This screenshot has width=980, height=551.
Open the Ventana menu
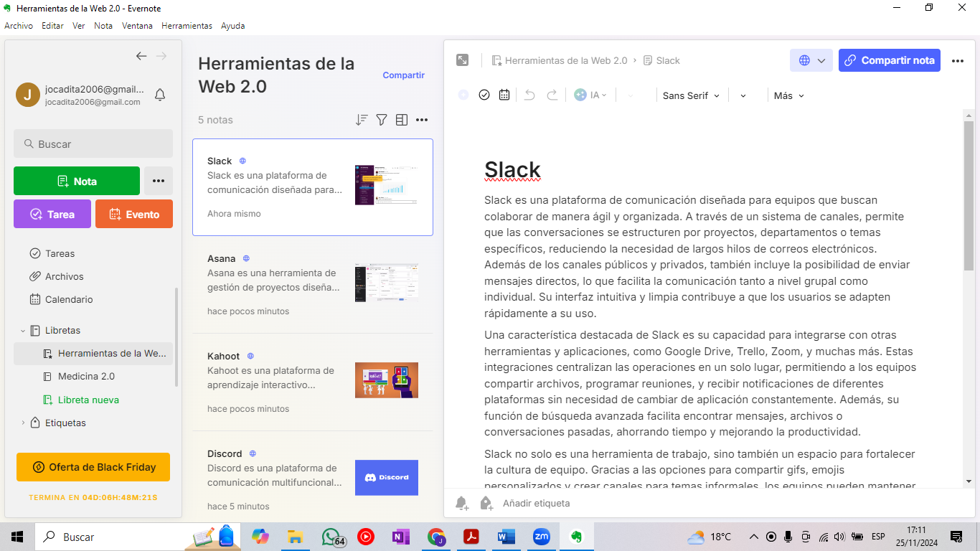[x=137, y=26]
